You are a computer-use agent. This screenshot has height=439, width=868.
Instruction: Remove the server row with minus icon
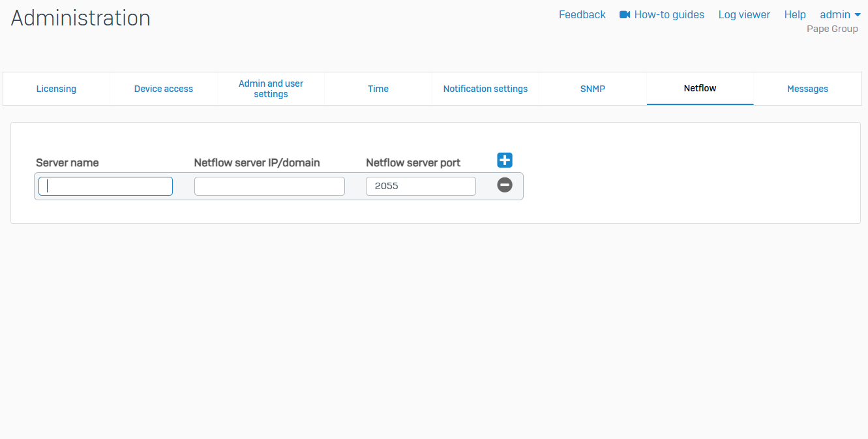[505, 185]
